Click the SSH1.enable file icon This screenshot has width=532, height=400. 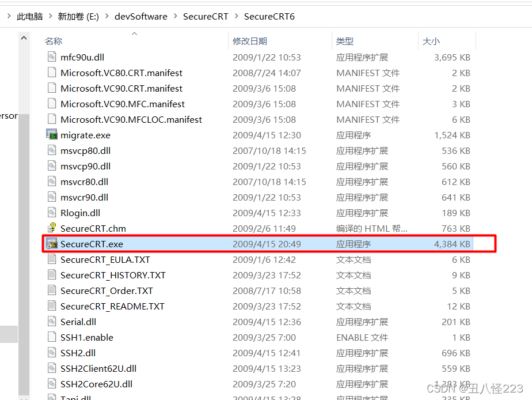click(52, 337)
